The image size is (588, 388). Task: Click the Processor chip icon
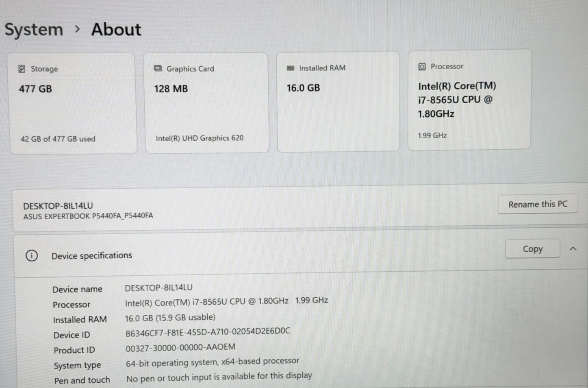pos(422,66)
